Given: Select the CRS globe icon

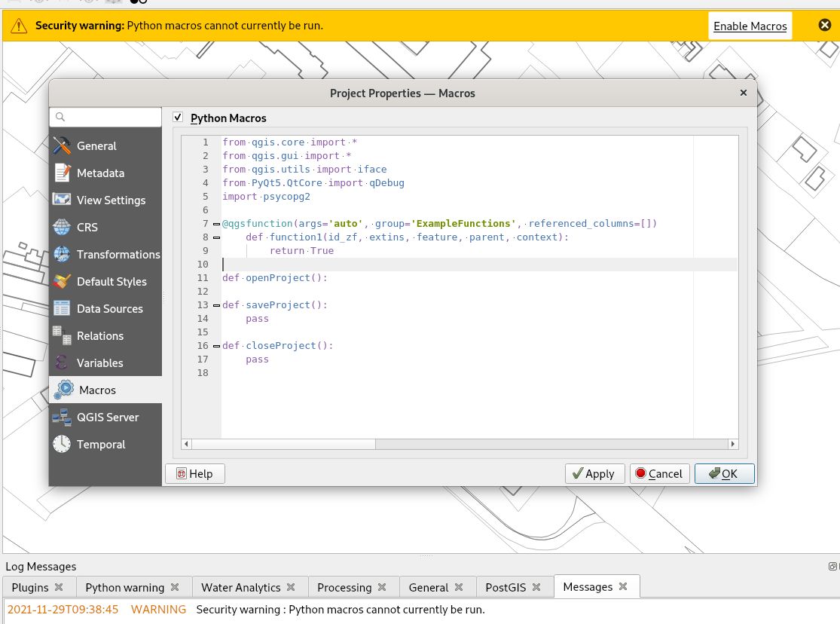Looking at the screenshot, I should tap(62, 227).
